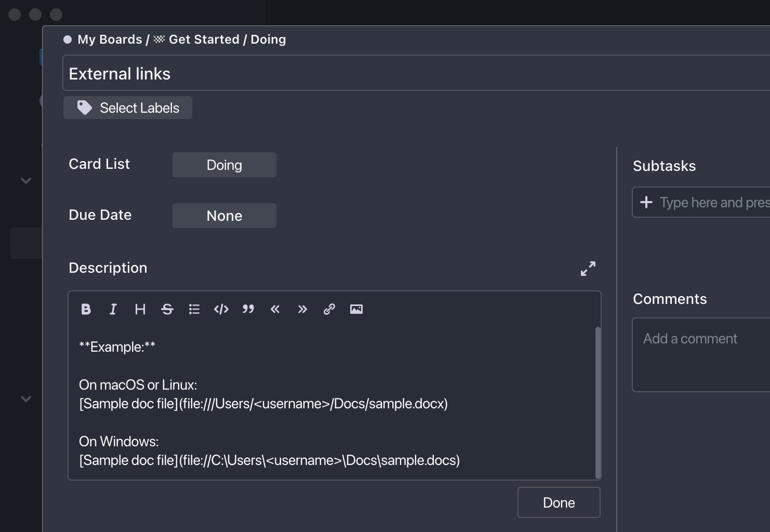Click Doing in the breadcrumb path
This screenshot has width=770, height=532.
pos(268,39)
